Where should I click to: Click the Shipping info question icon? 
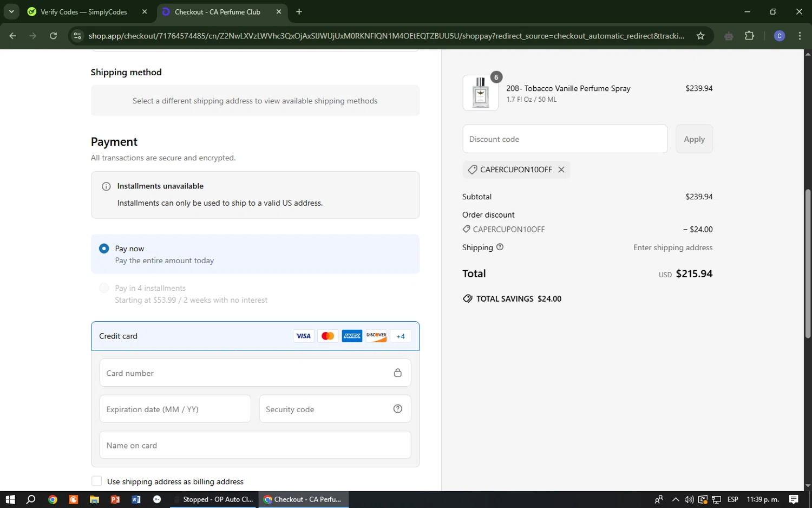point(500,247)
